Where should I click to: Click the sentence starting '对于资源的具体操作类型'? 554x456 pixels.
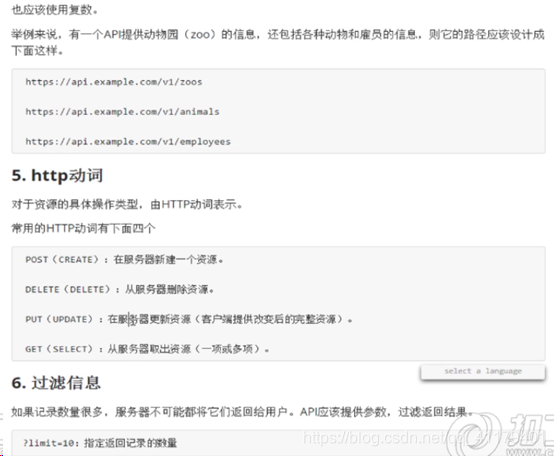pyautogui.click(x=127, y=205)
